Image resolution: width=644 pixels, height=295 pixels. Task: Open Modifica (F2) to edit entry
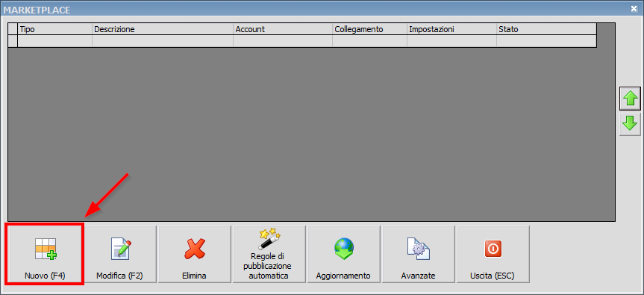pos(119,254)
